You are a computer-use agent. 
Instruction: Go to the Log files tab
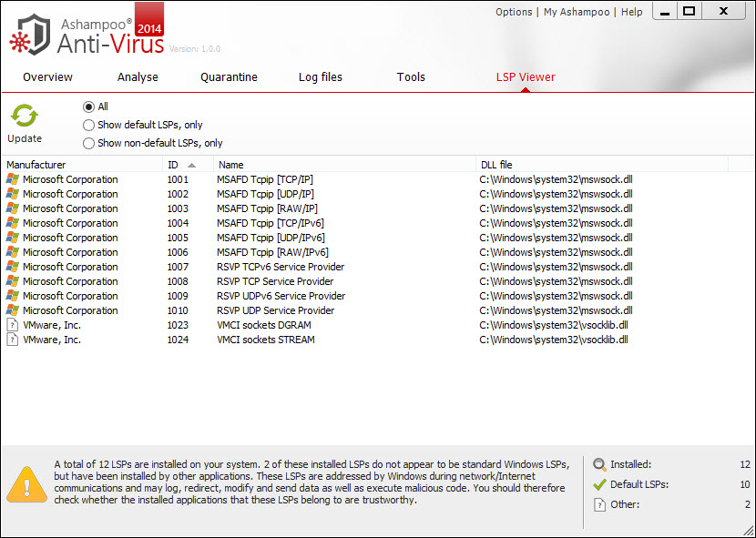[321, 77]
